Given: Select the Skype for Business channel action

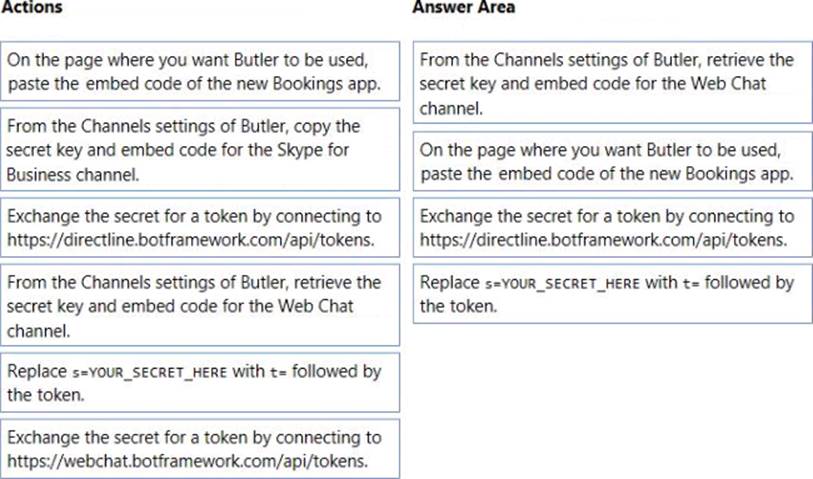Looking at the screenshot, I should pyautogui.click(x=200, y=149).
